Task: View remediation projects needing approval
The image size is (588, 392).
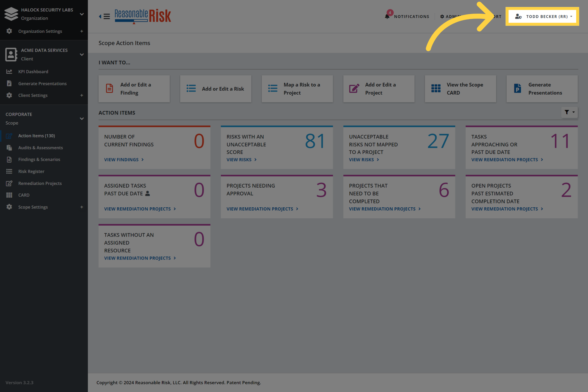Action: 262,209
